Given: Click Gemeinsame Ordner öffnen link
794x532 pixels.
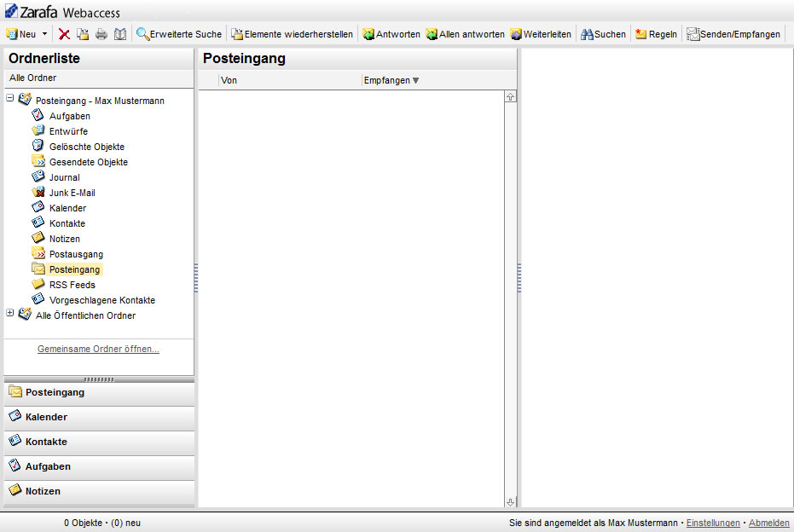Looking at the screenshot, I should 98,349.
